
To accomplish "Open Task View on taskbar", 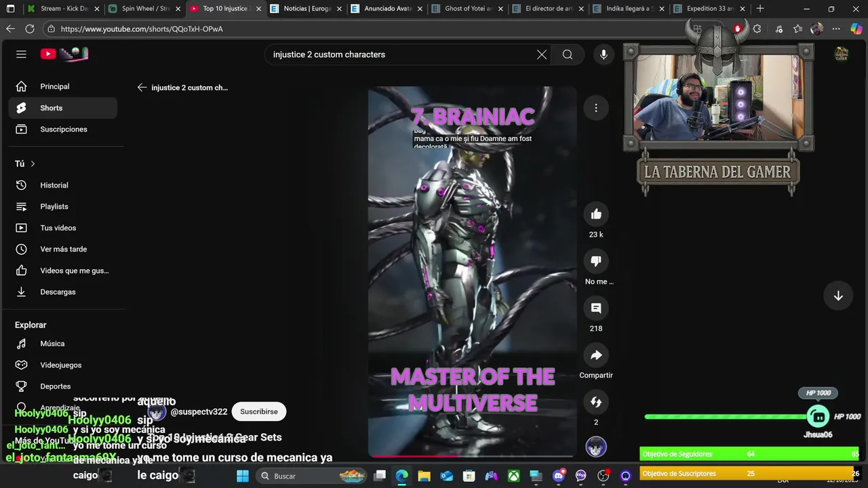I will [x=380, y=476].
